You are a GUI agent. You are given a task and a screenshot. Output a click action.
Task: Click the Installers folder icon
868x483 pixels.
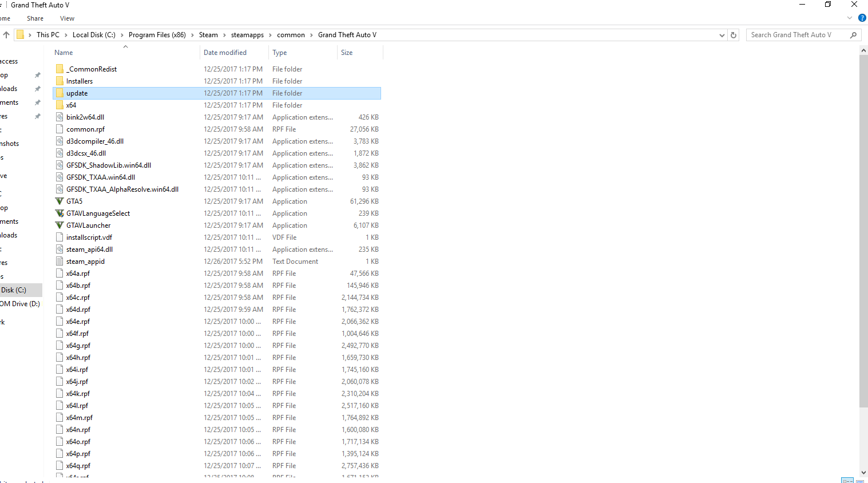click(x=60, y=81)
